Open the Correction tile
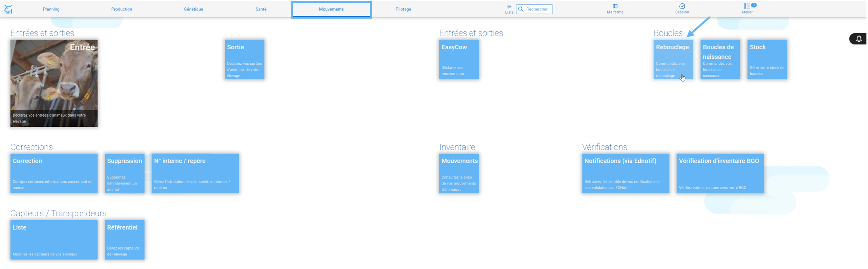This screenshot has height=269, width=868. click(54, 174)
